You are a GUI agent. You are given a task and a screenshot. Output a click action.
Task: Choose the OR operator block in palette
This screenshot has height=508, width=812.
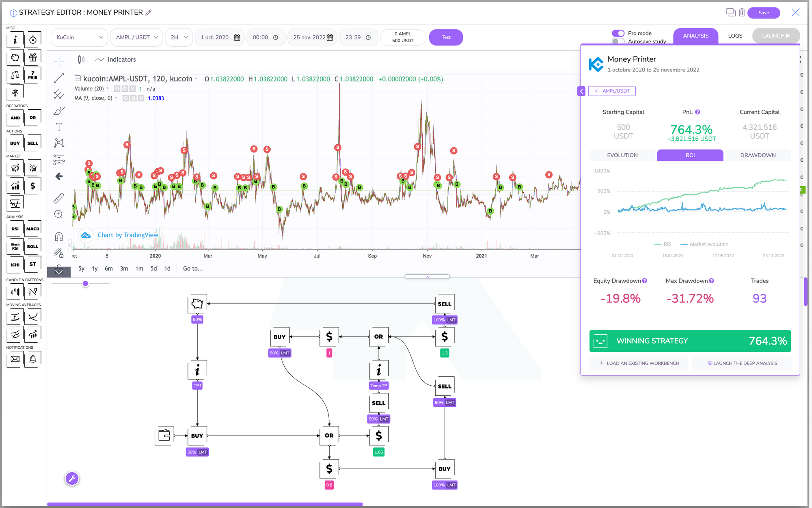(x=33, y=118)
